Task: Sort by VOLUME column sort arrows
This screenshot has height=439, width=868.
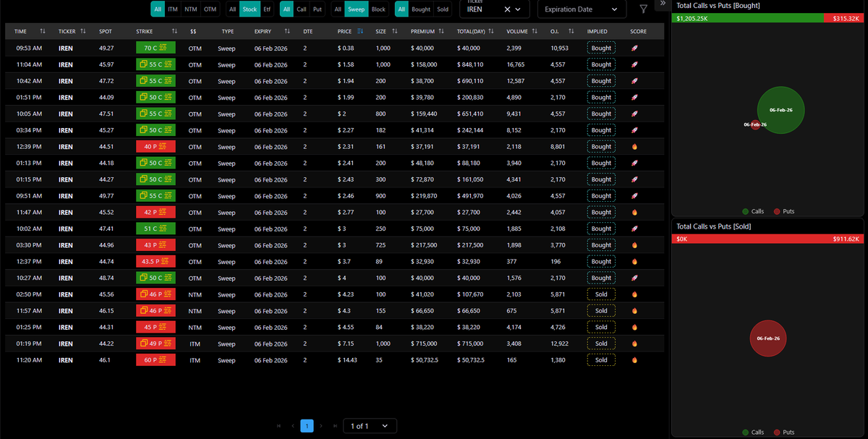Action: click(535, 31)
